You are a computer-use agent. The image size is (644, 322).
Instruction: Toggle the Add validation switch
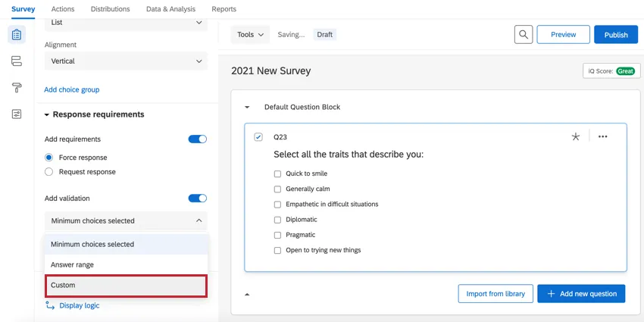click(197, 199)
